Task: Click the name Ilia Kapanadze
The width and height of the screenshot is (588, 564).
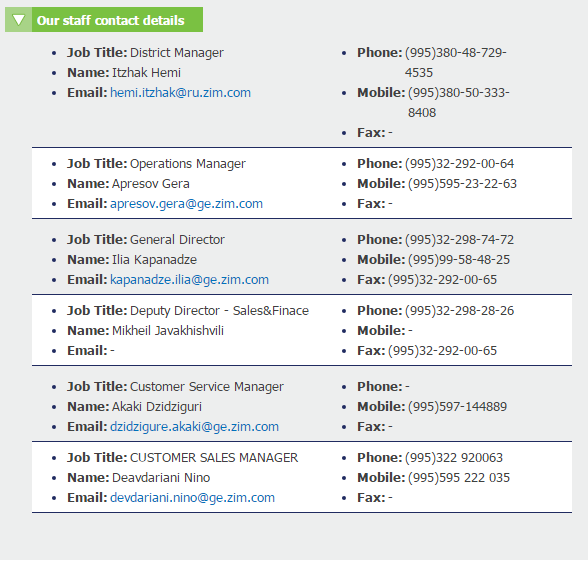Action: [x=154, y=260]
